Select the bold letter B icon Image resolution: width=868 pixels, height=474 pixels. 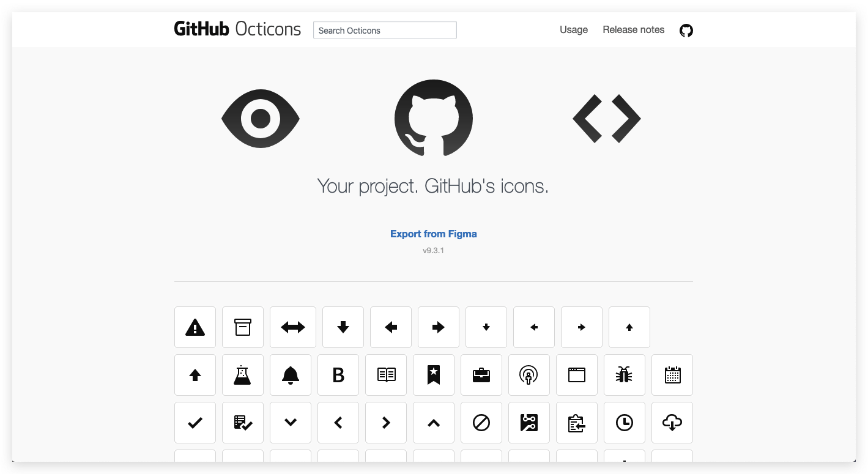[338, 375]
